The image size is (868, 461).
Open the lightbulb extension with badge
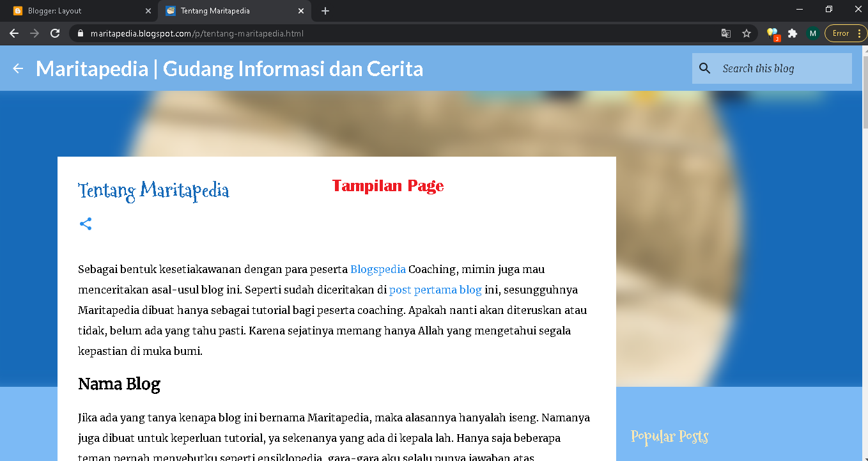click(x=773, y=34)
